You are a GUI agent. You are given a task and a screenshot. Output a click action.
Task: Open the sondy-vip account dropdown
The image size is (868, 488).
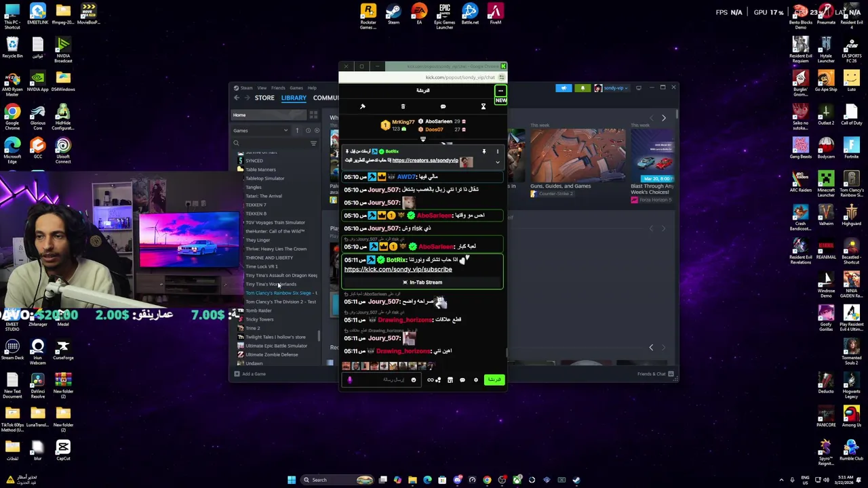[612, 88]
